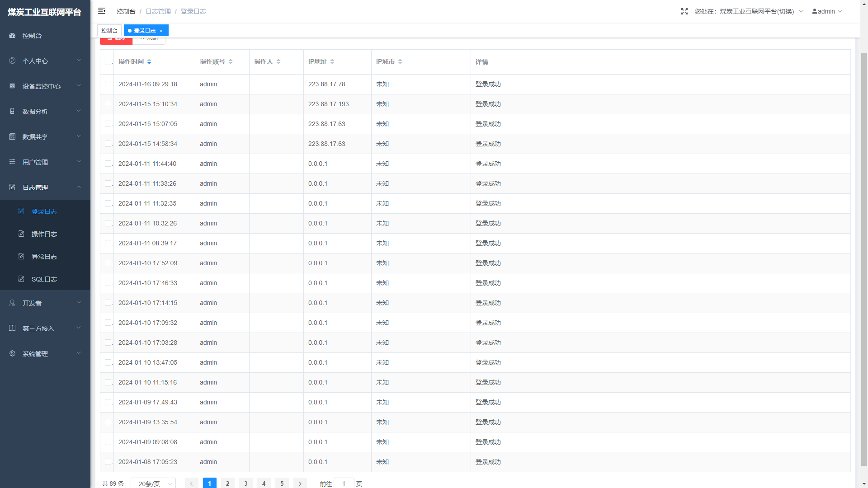
Task: Expand the admin user dropdown
Action: [x=827, y=11]
